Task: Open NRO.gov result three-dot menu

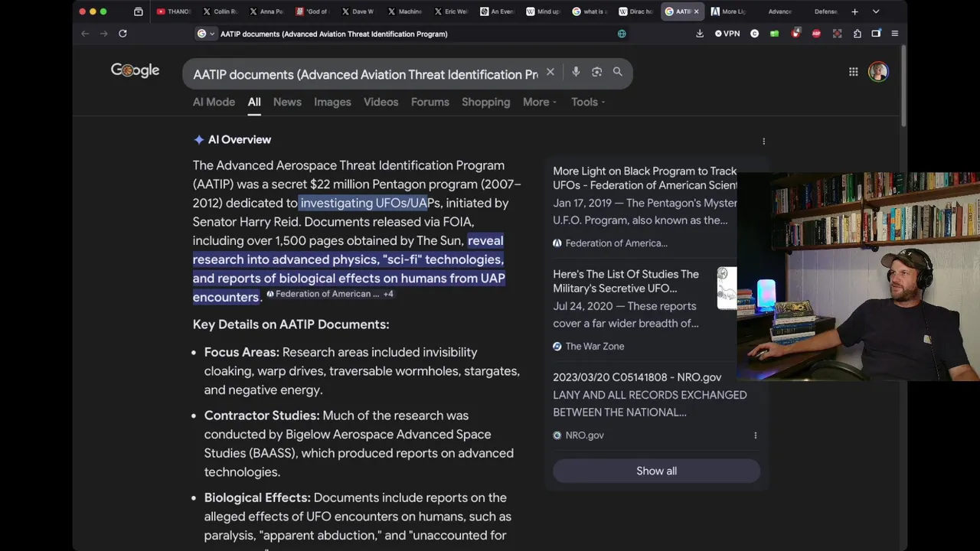Action: tap(755, 435)
